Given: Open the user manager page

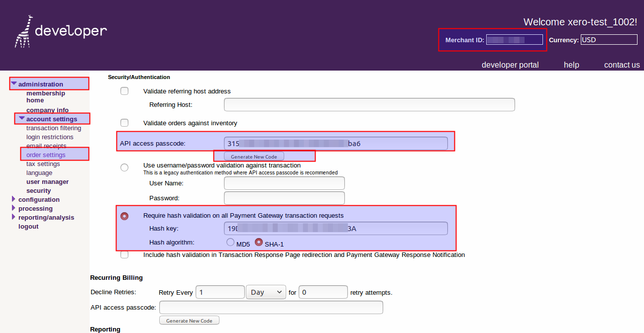Looking at the screenshot, I should coord(48,182).
